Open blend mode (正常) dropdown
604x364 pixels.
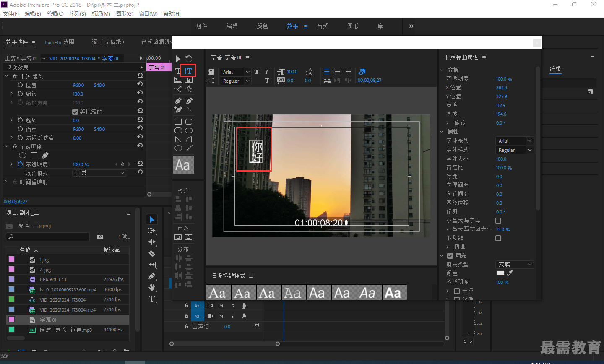click(x=99, y=173)
